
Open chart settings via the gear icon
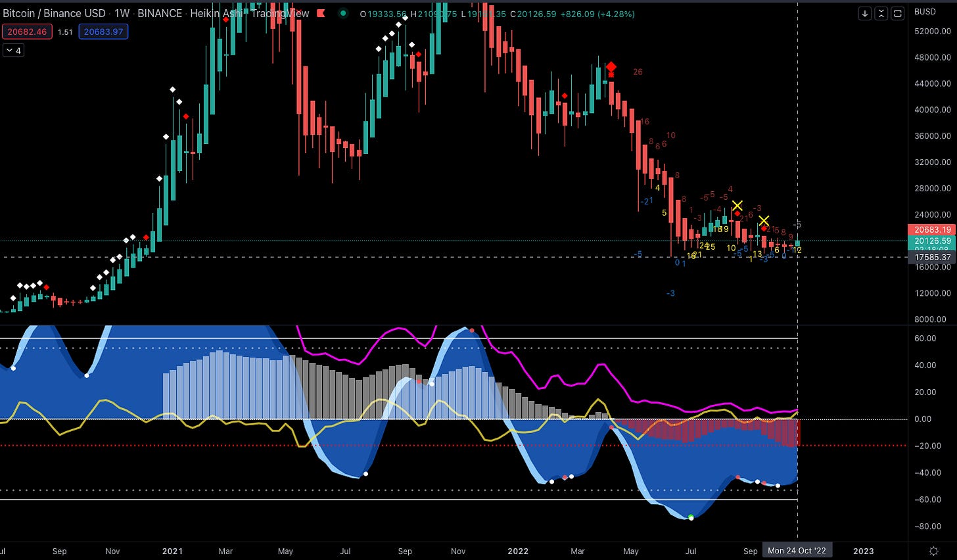click(x=933, y=551)
